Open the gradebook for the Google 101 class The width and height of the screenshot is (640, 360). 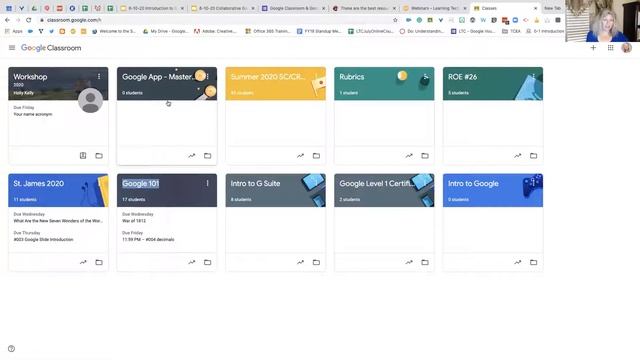191,262
